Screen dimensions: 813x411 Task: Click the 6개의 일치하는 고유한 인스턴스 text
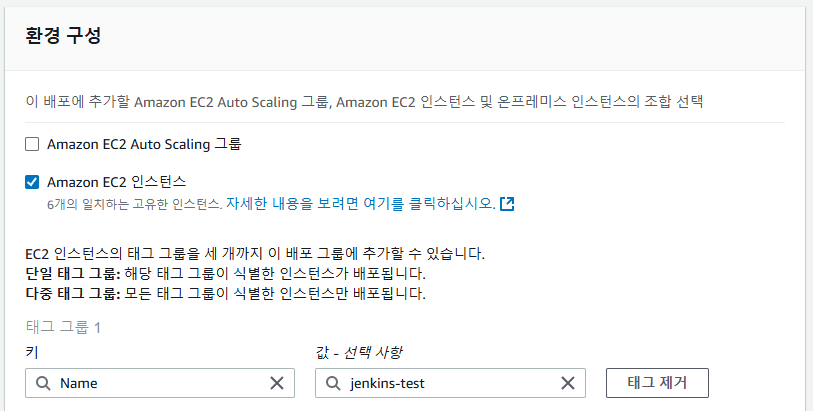[135, 204]
